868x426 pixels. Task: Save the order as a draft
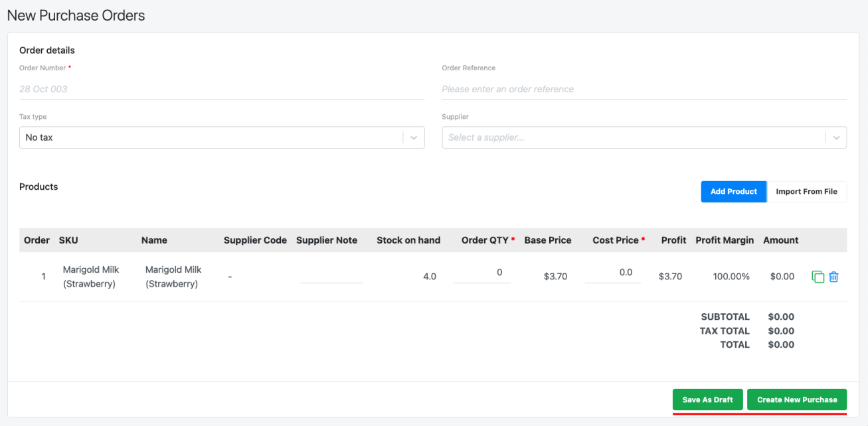click(x=707, y=399)
